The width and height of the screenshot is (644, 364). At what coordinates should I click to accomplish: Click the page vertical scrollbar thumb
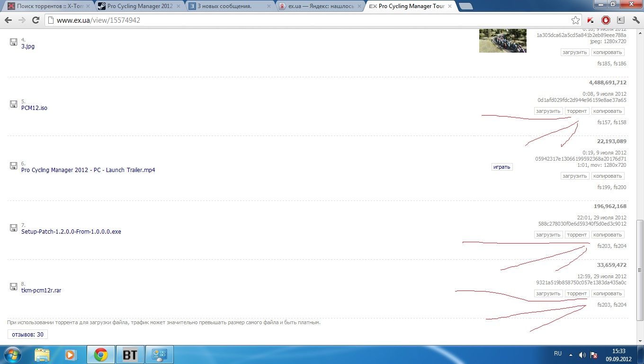point(640,270)
